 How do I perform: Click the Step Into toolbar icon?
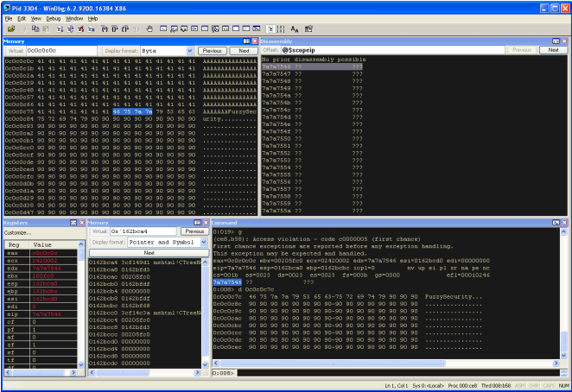tap(105, 28)
